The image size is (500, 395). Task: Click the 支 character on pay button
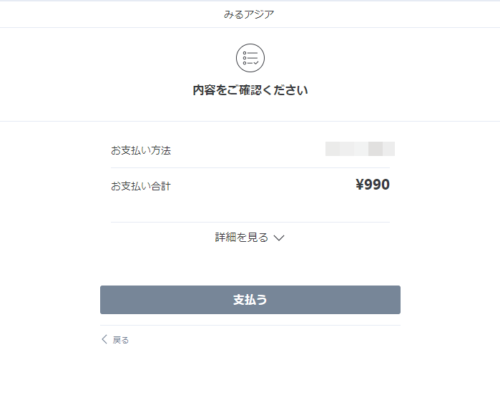[239, 300]
